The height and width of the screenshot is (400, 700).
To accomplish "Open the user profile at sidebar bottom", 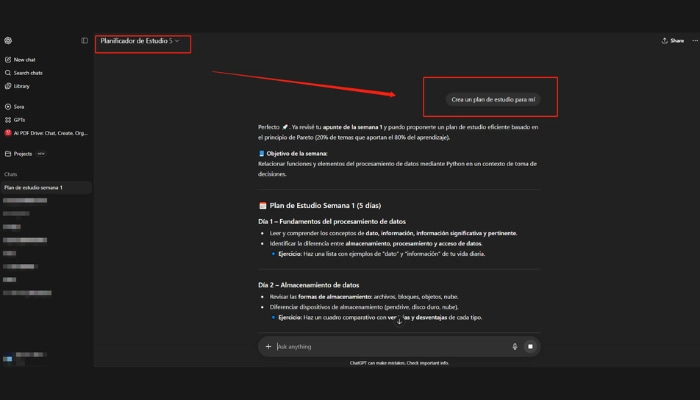I will click(25, 358).
